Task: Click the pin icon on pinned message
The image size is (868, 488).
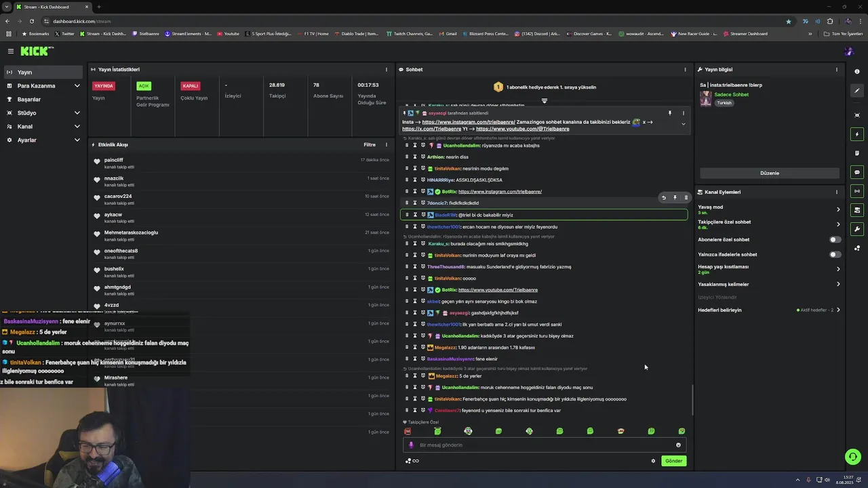Action: click(669, 113)
